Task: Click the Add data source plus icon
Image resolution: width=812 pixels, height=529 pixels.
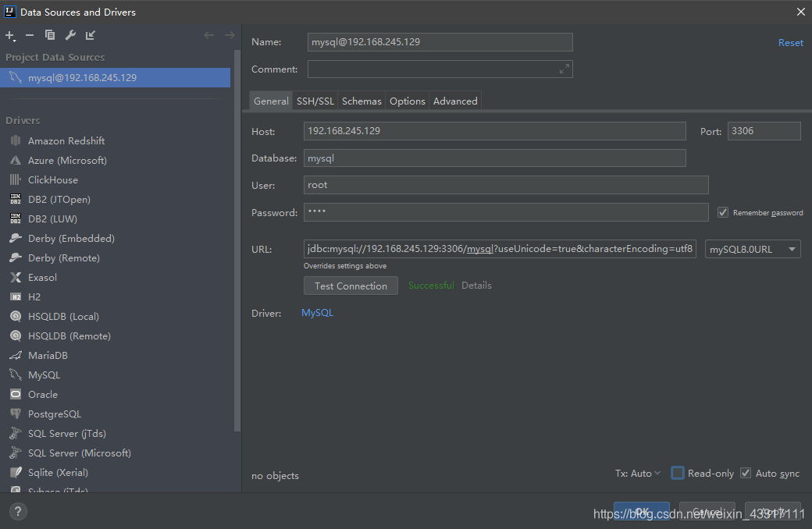Action: (x=10, y=35)
